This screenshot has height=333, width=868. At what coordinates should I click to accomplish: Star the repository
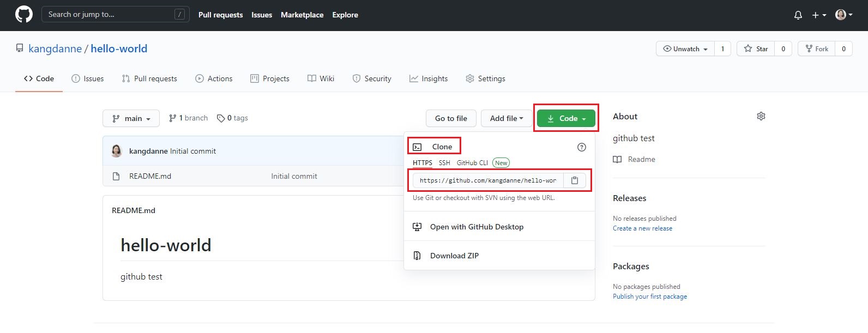pos(756,49)
